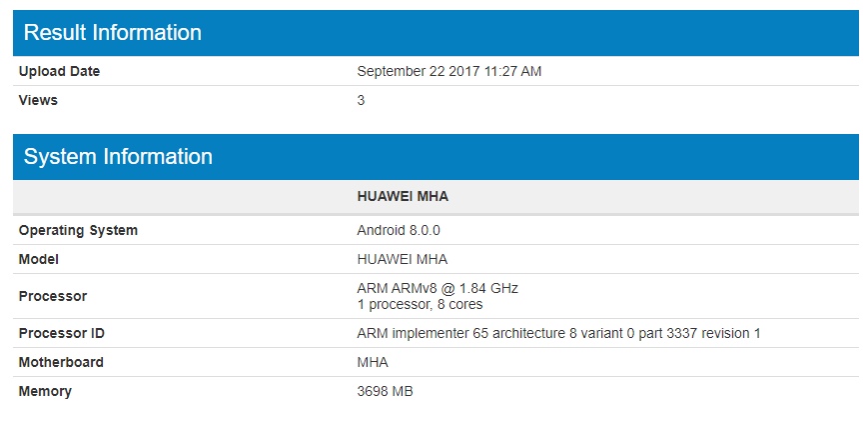The width and height of the screenshot is (868, 425).
Task: Click the Motherboard row label
Action: coord(61,362)
